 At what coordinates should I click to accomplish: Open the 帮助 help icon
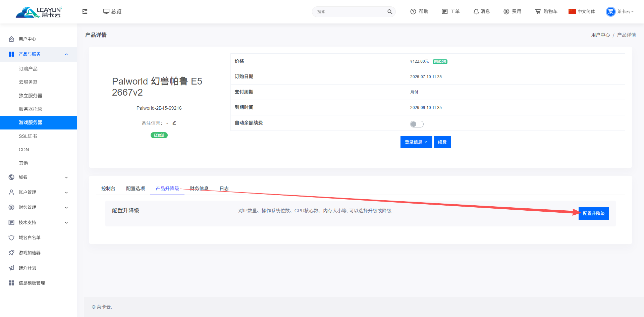coord(413,11)
